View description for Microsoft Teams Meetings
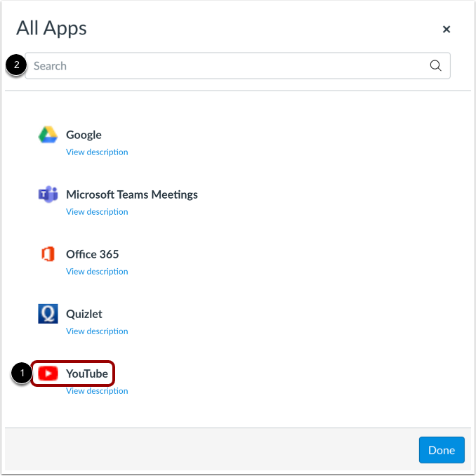This screenshot has width=476, height=476. coord(97,211)
